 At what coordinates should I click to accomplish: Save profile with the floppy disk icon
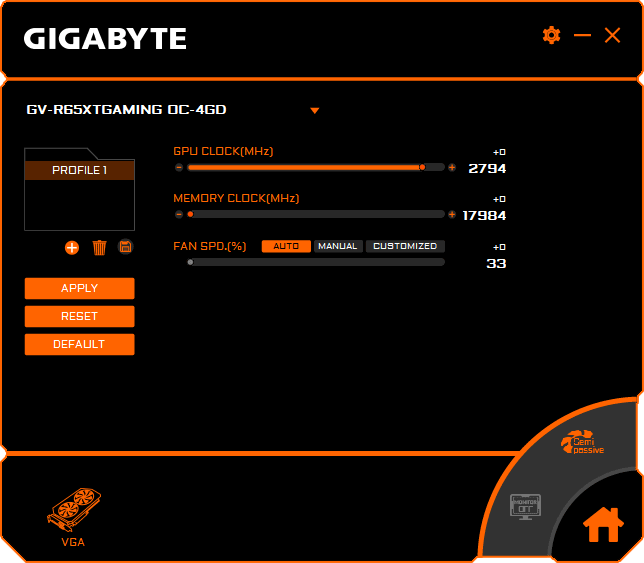(x=126, y=247)
